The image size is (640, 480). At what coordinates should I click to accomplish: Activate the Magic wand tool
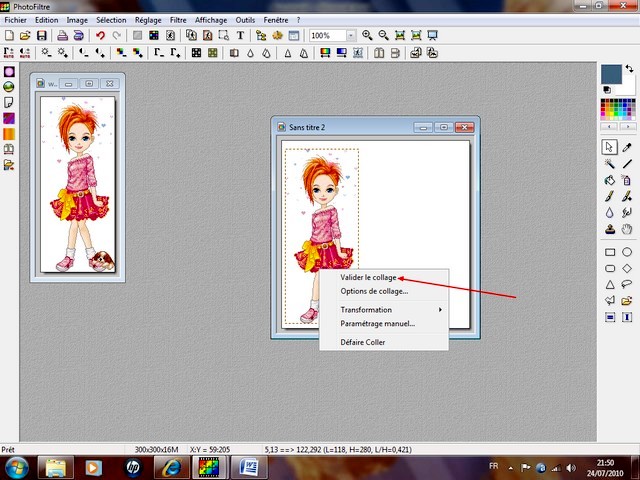[x=609, y=164]
